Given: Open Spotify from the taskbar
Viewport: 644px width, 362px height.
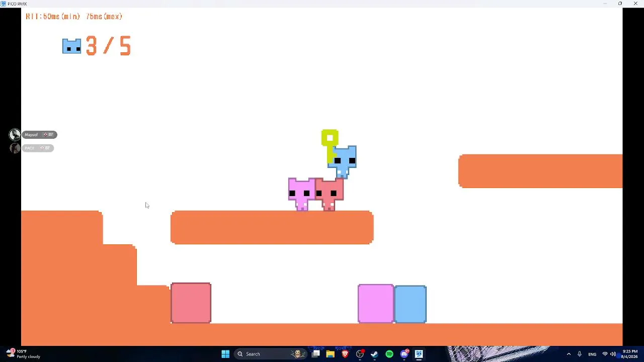Looking at the screenshot, I should coord(389,354).
